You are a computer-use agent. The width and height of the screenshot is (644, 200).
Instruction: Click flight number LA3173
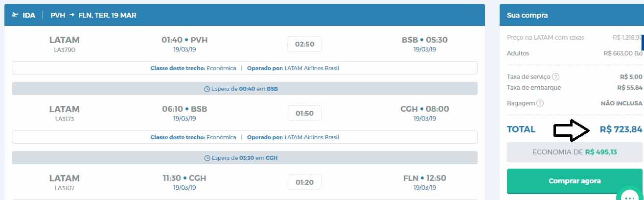click(x=64, y=119)
